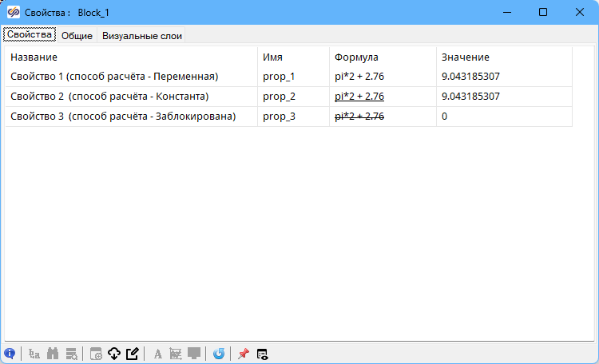Click the window view eye icon
The image size is (599, 364).
[x=262, y=354]
